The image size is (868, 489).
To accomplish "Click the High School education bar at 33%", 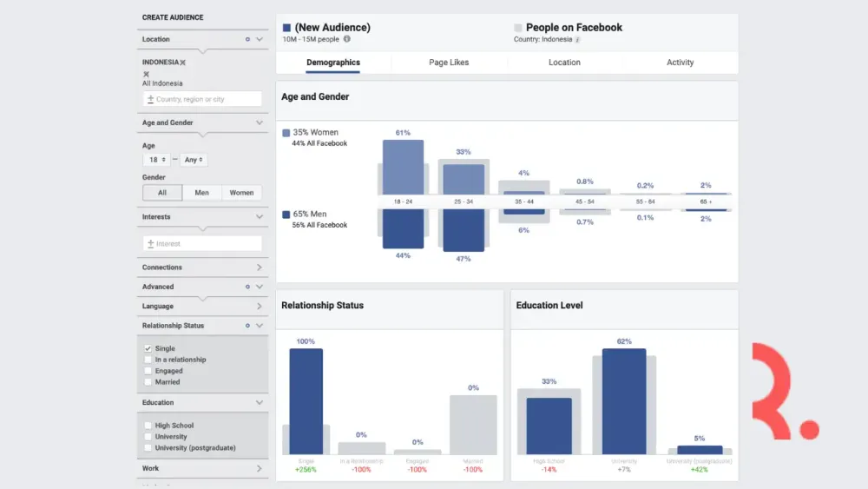I will [549, 426].
